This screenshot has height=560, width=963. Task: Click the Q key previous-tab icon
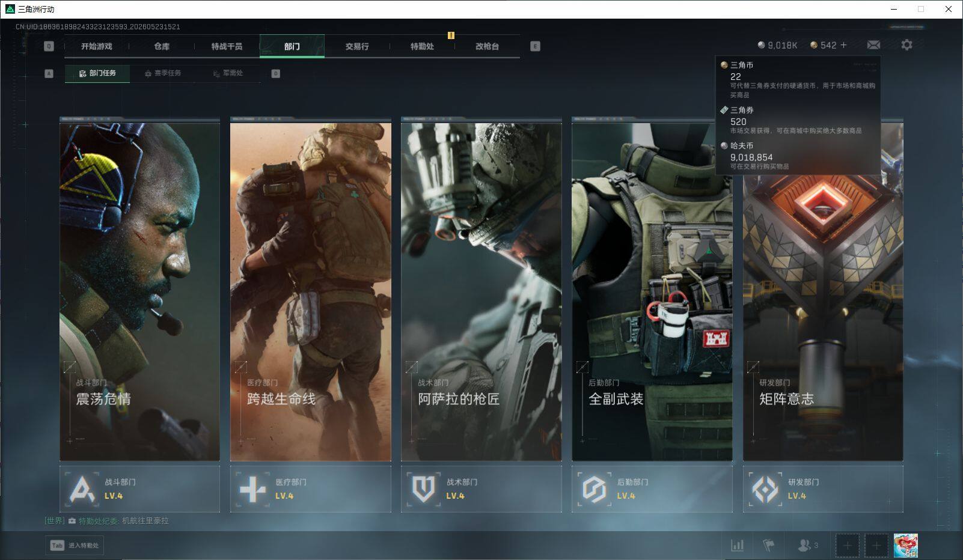pyautogui.click(x=49, y=46)
